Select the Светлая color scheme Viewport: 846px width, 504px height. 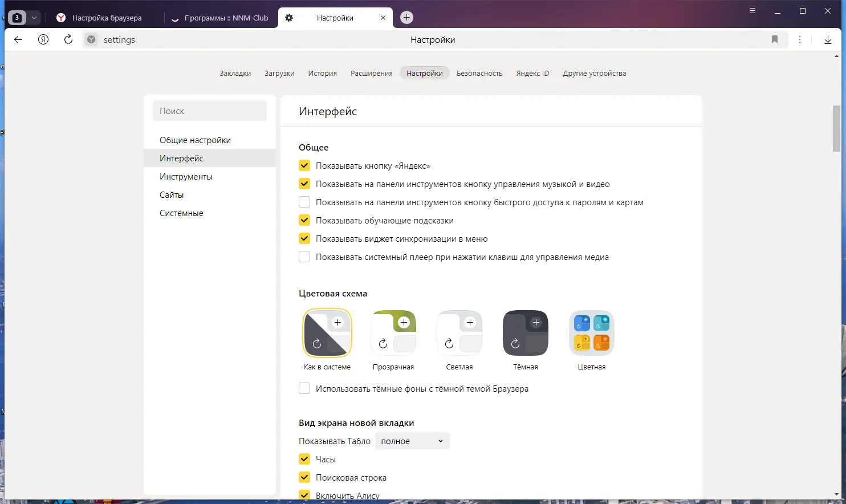point(459,333)
